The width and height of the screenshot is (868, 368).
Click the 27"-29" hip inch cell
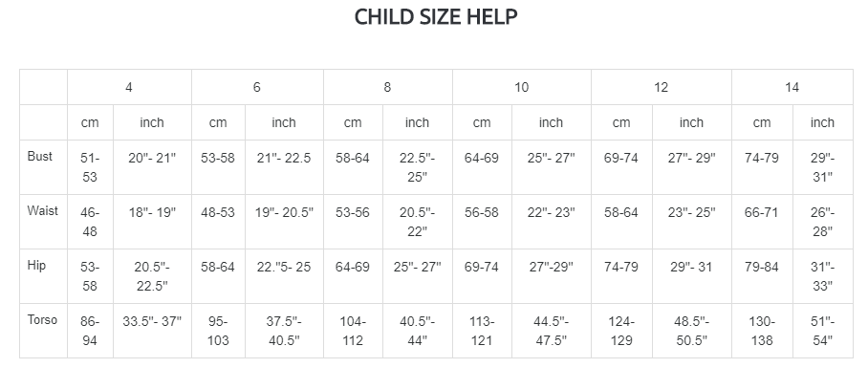[x=551, y=268]
